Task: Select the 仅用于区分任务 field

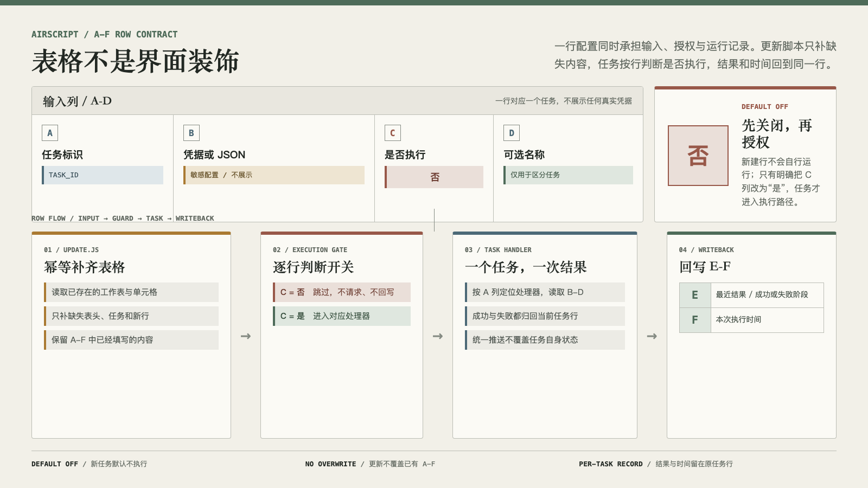Action: [x=568, y=175]
